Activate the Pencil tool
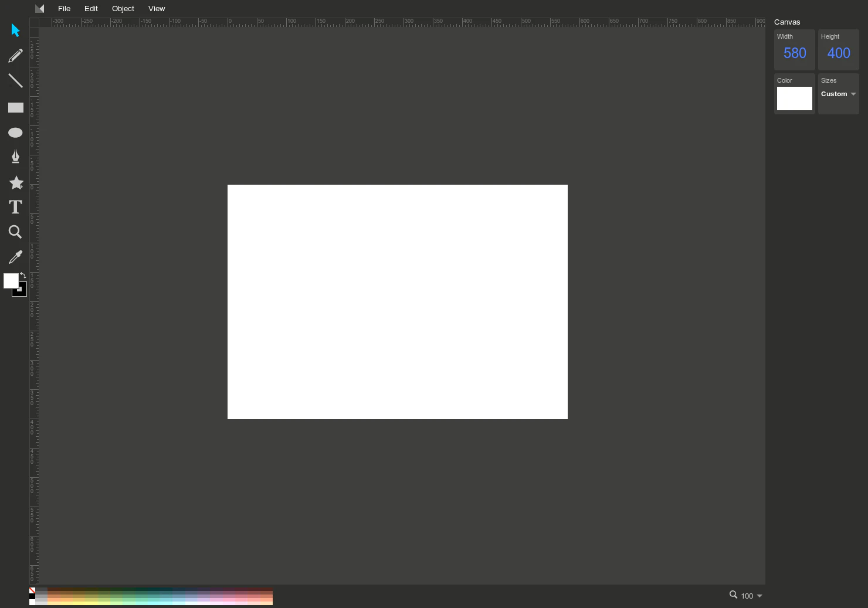Viewport: 868px width, 608px height. 15,56
